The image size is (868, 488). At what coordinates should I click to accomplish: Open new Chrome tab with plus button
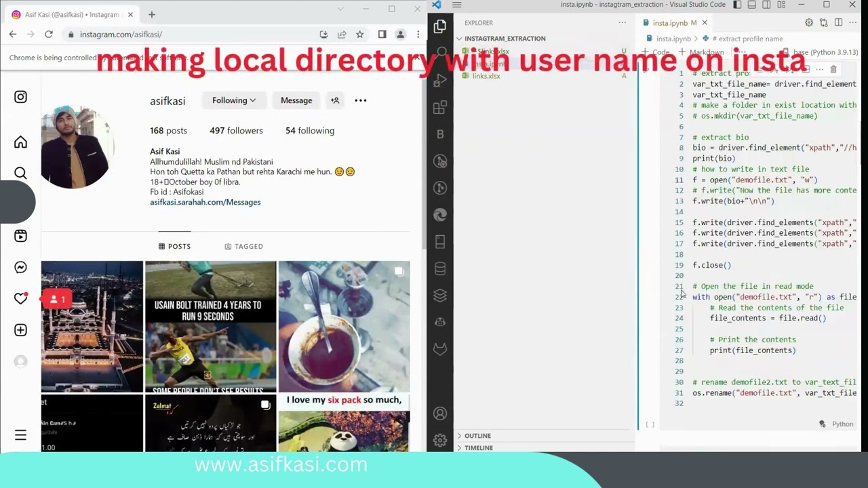[152, 14]
